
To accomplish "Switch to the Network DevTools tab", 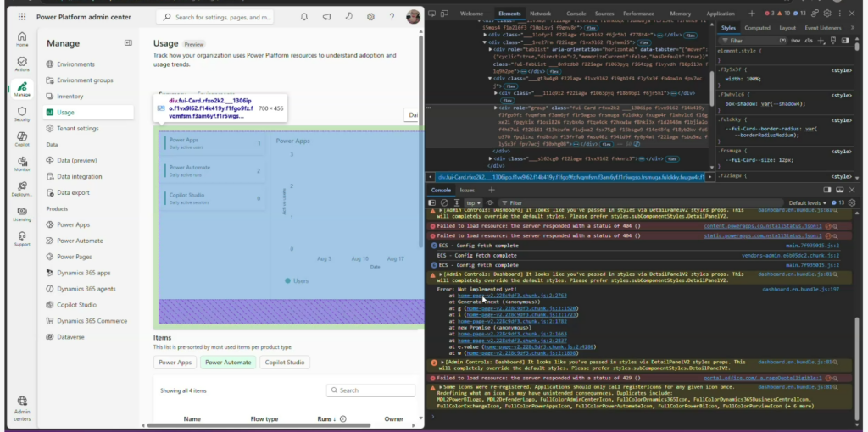I will tap(540, 14).
